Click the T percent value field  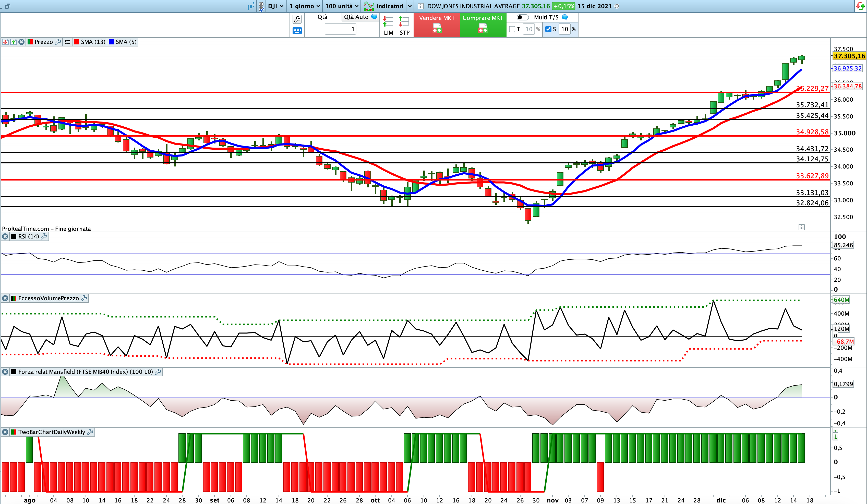click(529, 29)
